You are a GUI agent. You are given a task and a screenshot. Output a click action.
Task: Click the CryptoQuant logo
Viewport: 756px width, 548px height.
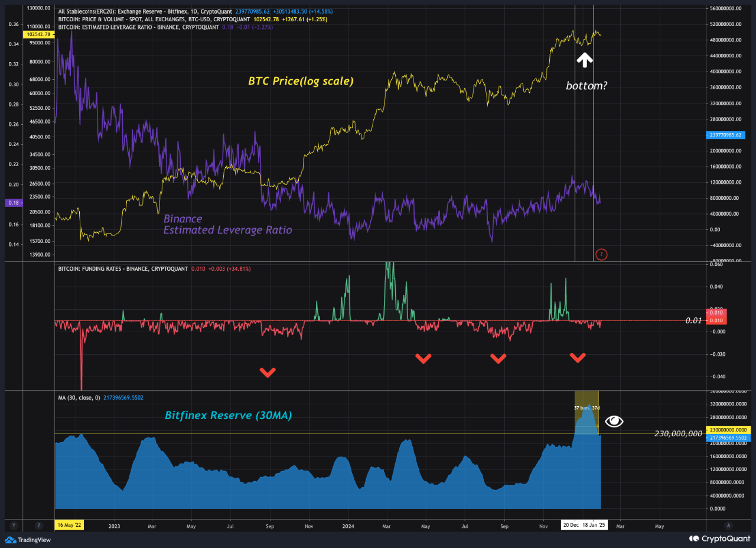721,539
